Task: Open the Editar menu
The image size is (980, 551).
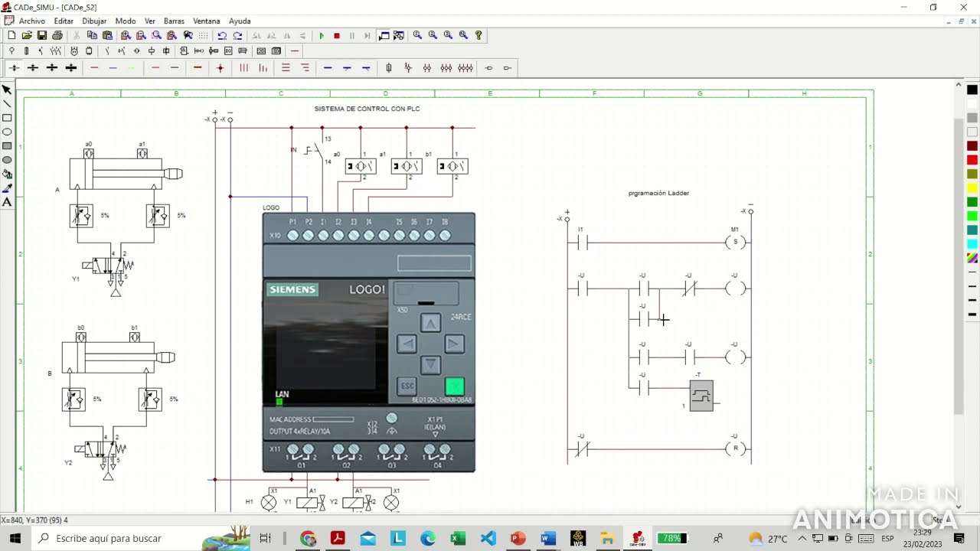Action: [x=64, y=21]
